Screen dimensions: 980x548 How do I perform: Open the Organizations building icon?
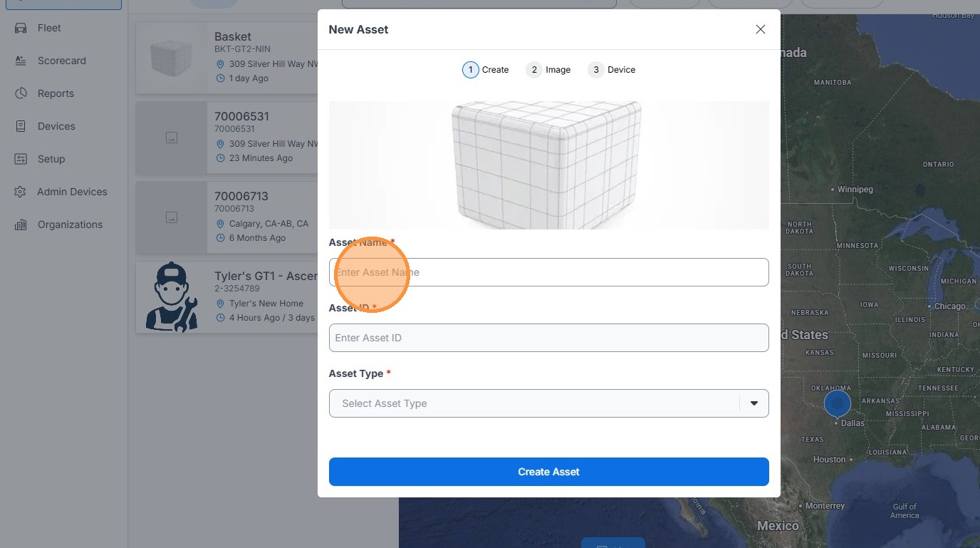pyautogui.click(x=21, y=224)
